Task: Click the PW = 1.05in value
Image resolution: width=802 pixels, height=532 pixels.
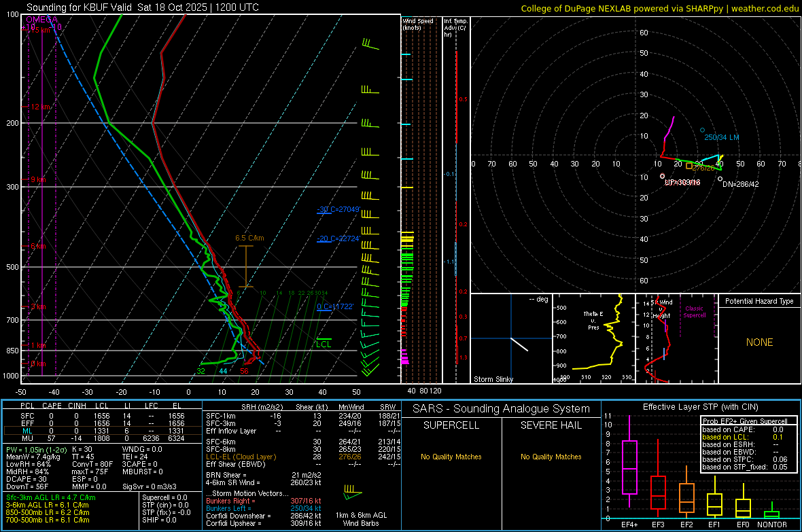Action: [x=35, y=449]
